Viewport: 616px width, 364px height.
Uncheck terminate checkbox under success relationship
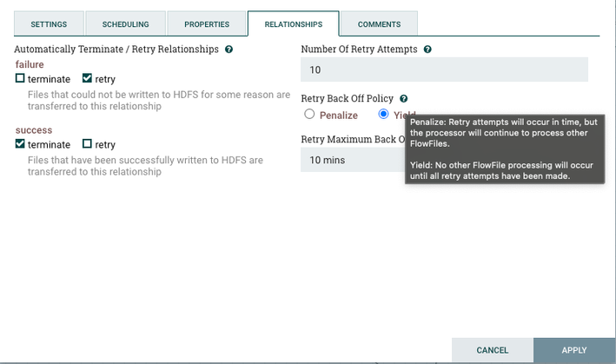20,143
